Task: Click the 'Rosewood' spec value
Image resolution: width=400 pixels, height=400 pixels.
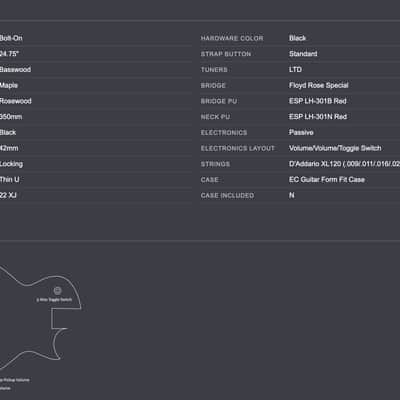Action: pos(16,101)
